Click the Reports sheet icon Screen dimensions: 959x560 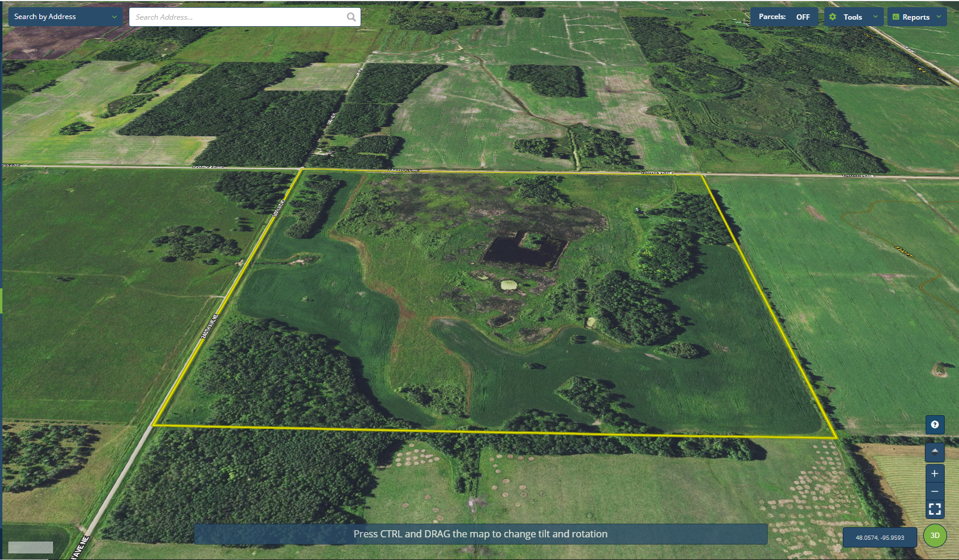pos(895,17)
